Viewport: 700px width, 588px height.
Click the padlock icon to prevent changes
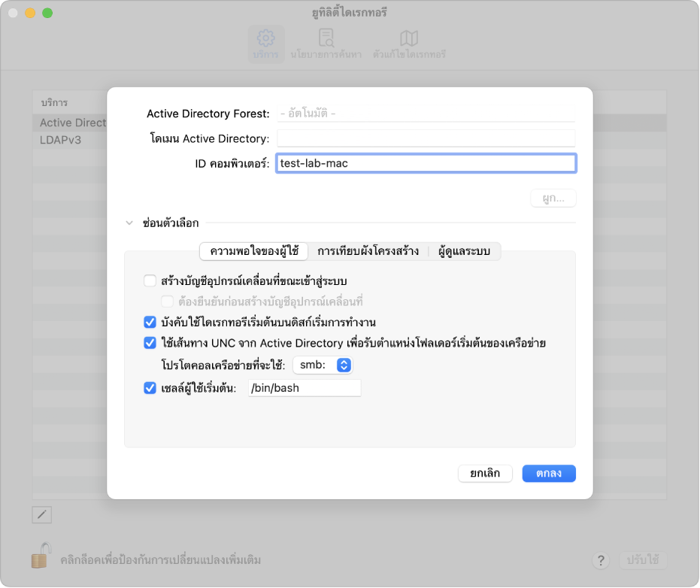[x=41, y=556]
